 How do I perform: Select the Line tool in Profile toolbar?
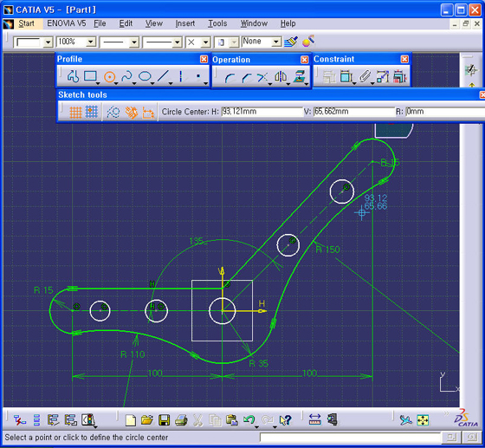click(163, 76)
